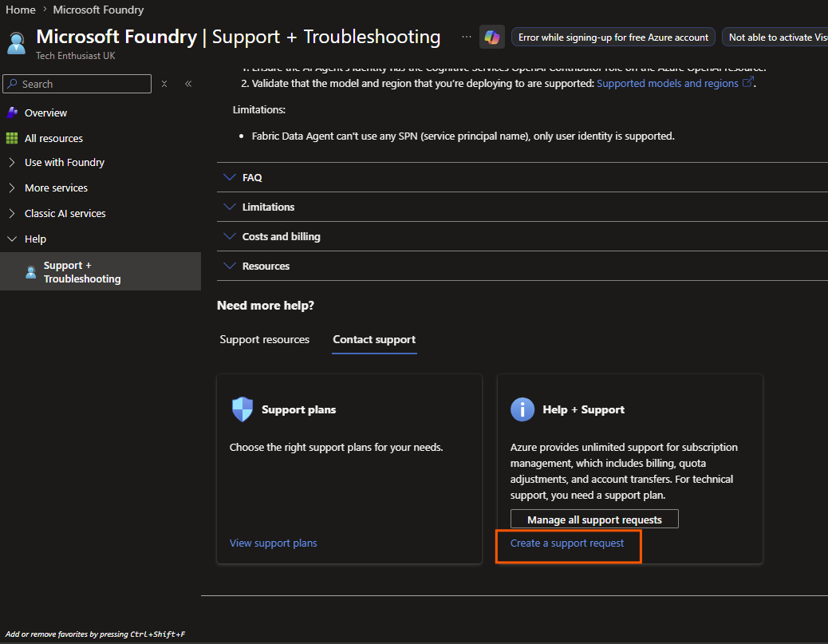Collapse the sidebar with double chevron

point(188,84)
